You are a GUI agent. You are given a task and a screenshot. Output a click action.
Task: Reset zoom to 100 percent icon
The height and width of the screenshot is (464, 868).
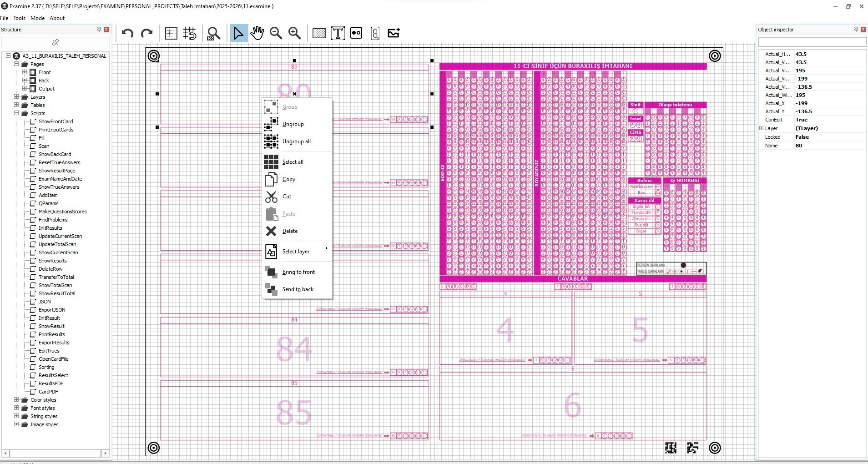tap(213, 33)
